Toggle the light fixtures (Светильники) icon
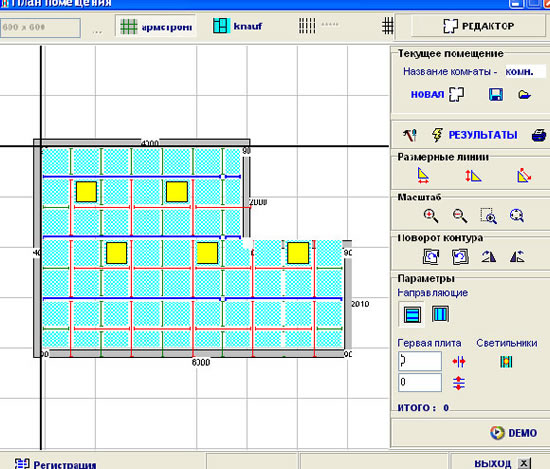The height and width of the screenshot is (469, 550). (506, 362)
